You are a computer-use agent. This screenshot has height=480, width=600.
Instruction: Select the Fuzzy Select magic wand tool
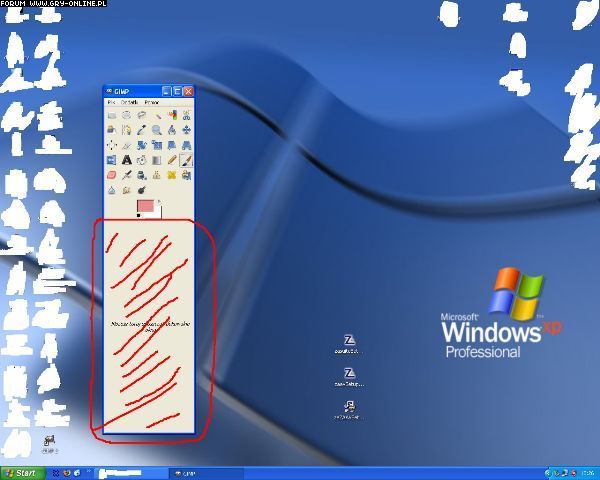[x=157, y=115]
